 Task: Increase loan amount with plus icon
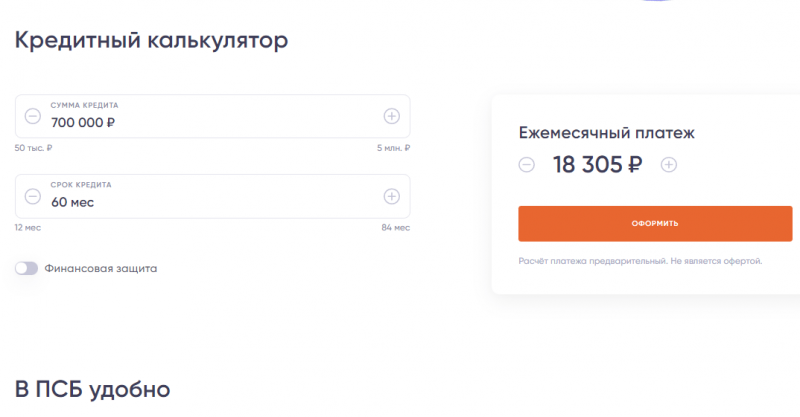point(391,116)
